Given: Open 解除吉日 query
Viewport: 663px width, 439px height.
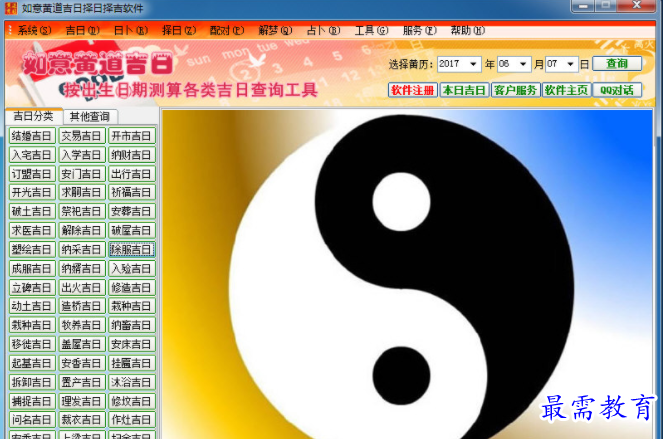Looking at the screenshot, I should tap(82, 230).
